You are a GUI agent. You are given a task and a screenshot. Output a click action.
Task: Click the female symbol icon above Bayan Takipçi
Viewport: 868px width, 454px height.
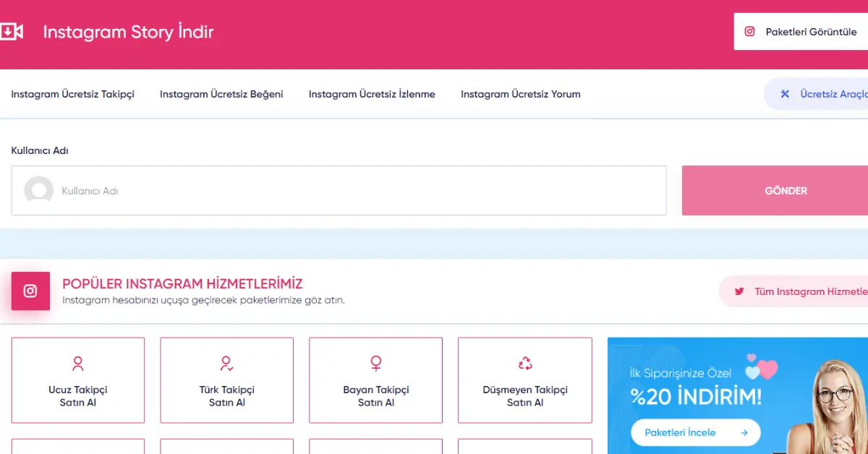(x=375, y=363)
